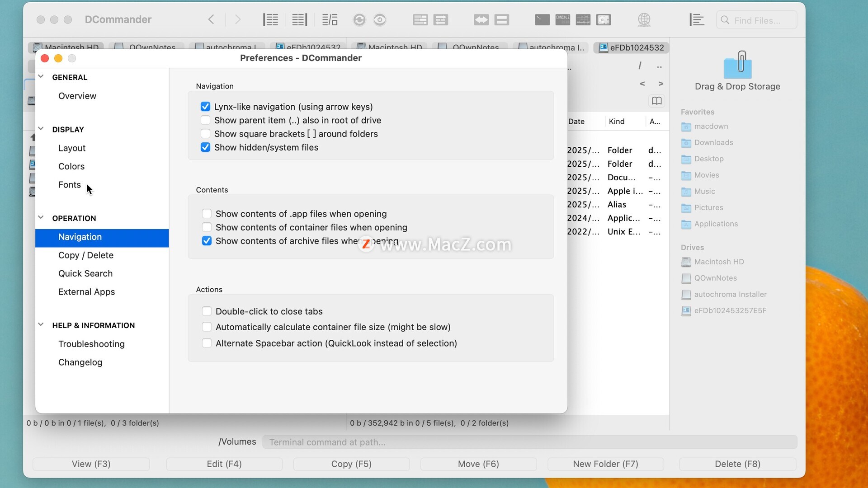Click the Find Files search field
Viewport: 868px width, 488px height.
(756, 20)
